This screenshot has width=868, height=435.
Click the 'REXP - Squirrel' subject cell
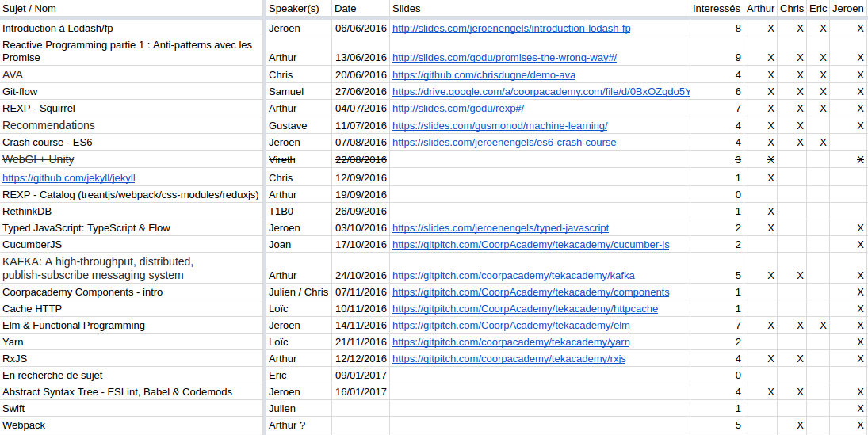132,108
